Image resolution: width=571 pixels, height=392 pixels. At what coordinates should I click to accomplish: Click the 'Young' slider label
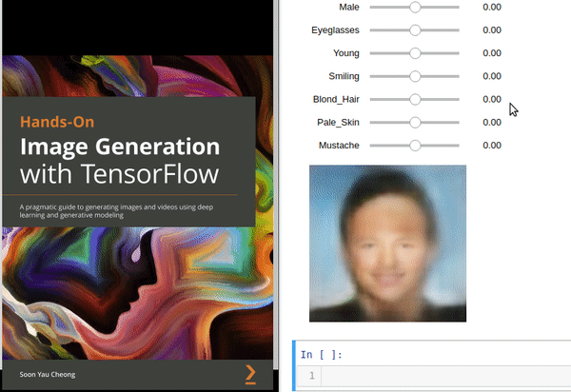tap(346, 53)
